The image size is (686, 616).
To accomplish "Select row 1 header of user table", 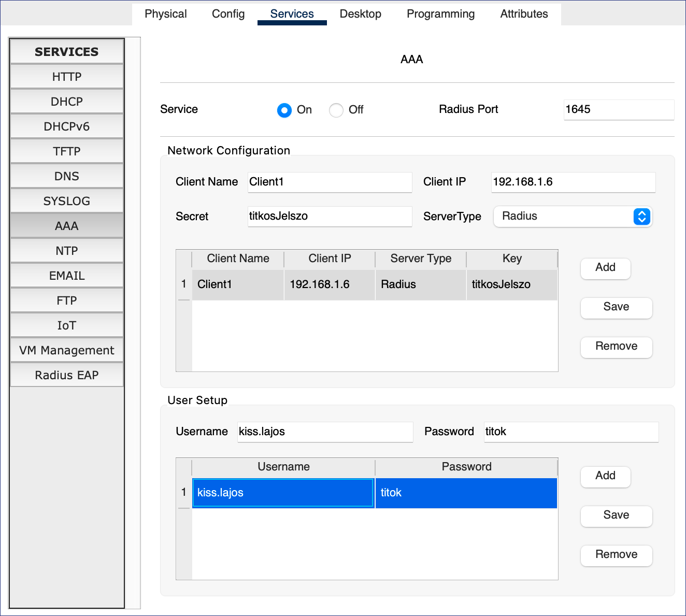I will click(184, 493).
